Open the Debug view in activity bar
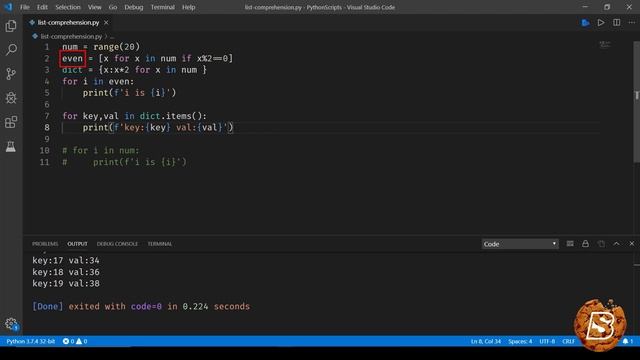Viewport: 640px width, 360px height. tap(11, 98)
